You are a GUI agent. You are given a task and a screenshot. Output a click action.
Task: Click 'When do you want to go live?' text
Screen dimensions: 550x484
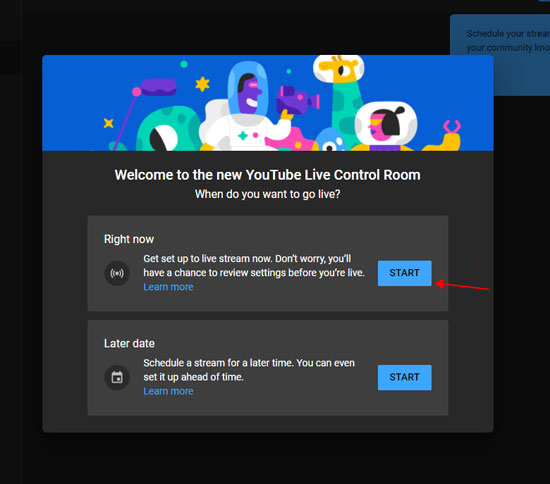tap(268, 194)
